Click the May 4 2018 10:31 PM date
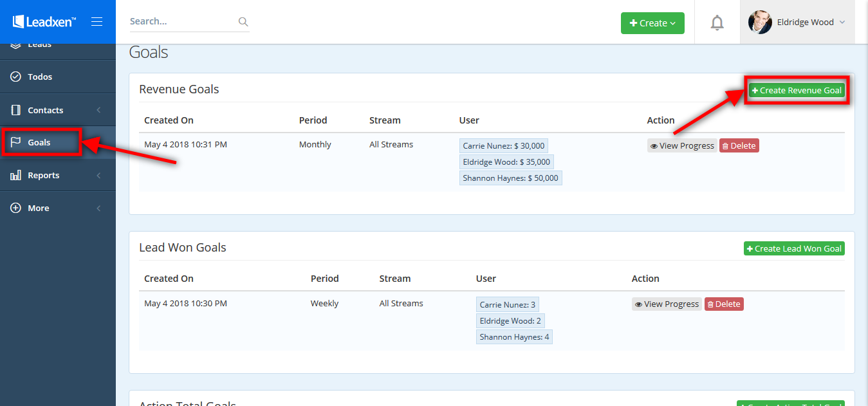 (x=185, y=145)
